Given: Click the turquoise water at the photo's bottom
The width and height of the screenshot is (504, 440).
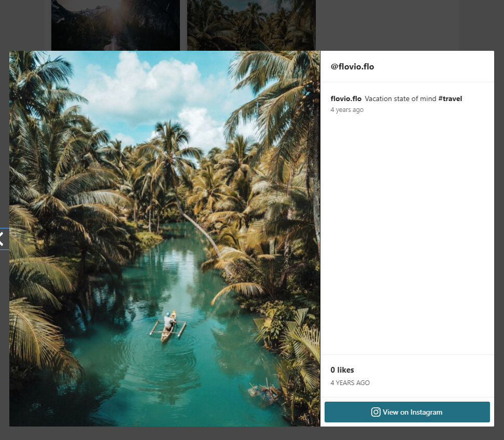Looking at the screenshot, I should 156,394.
